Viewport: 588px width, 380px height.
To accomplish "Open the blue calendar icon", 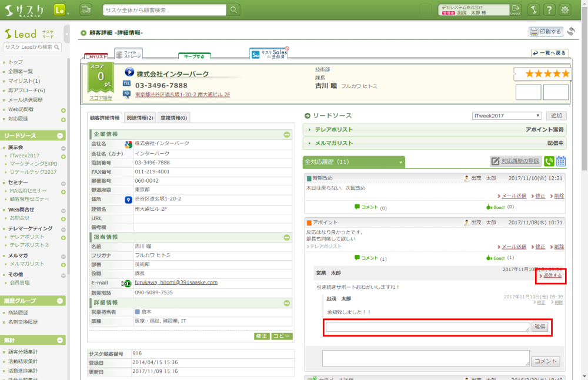I will (x=561, y=162).
